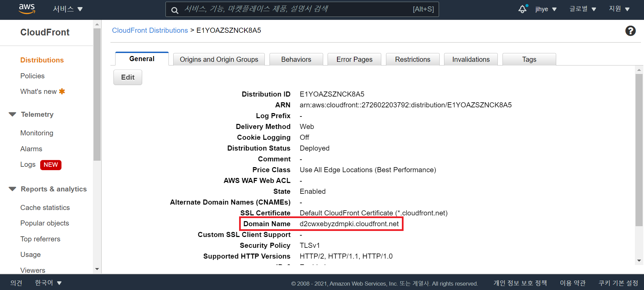Viewport: 644px width, 290px height.
Task: Open Popular objects report
Action: click(x=45, y=223)
